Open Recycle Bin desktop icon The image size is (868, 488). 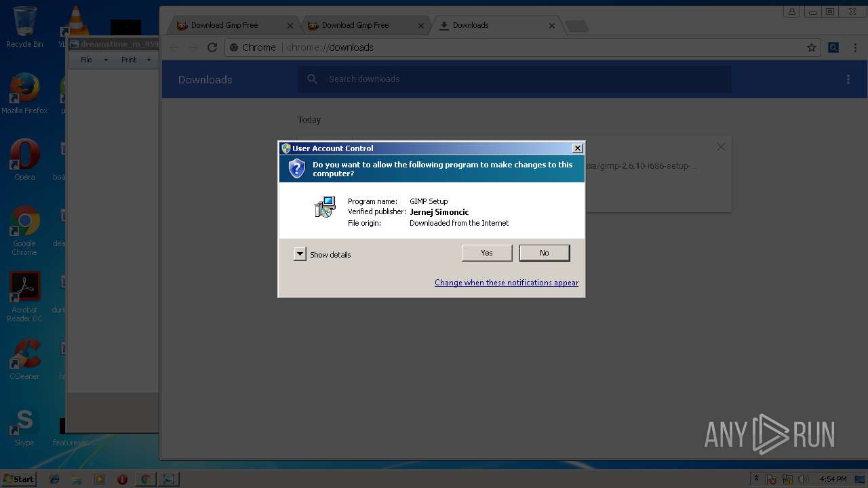[x=24, y=27]
